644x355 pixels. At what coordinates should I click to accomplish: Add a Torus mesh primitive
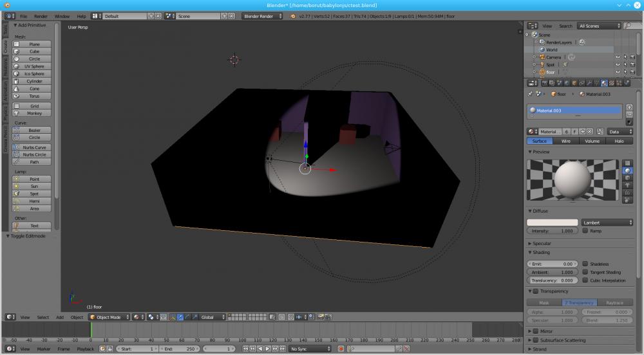pyautogui.click(x=34, y=96)
